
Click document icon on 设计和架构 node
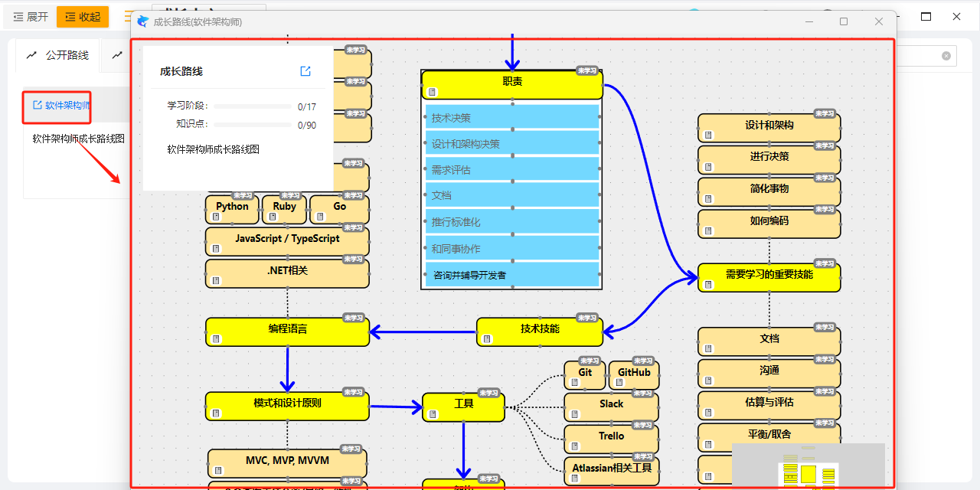pos(708,136)
